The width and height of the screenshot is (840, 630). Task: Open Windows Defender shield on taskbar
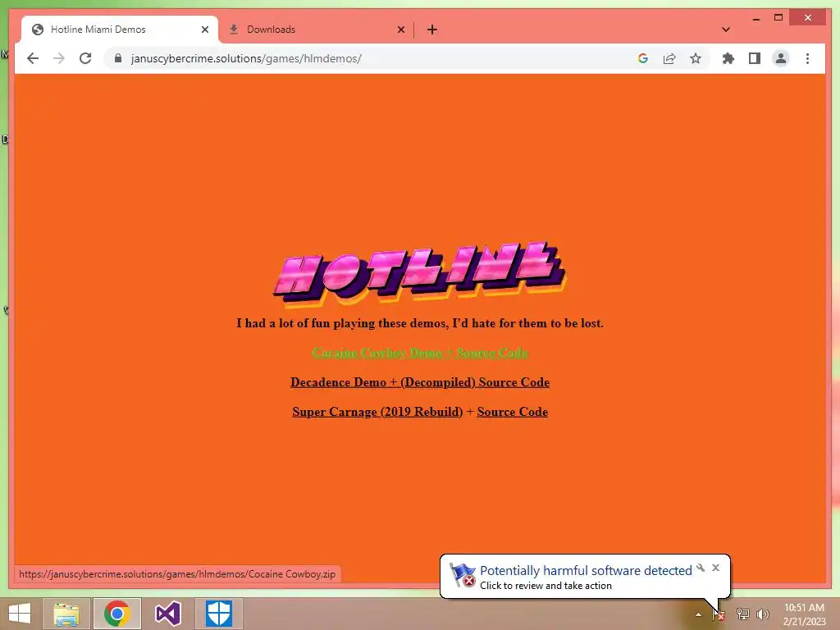219,614
